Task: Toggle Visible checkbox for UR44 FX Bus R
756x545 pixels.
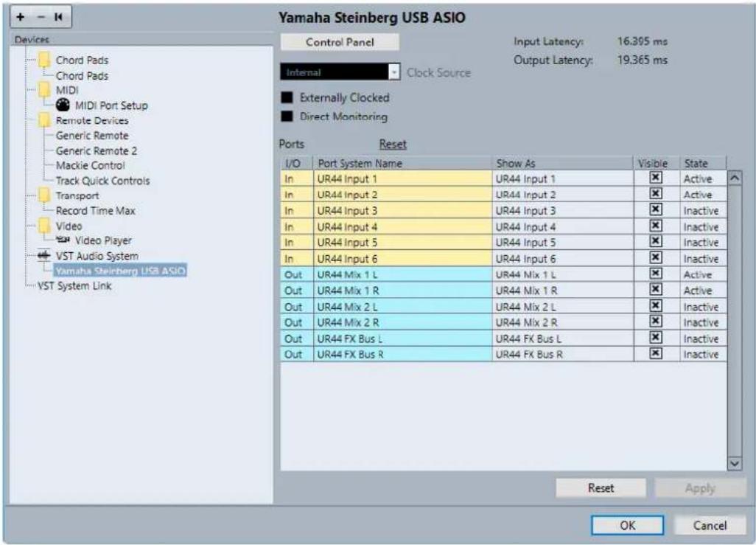Action: point(655,353)
